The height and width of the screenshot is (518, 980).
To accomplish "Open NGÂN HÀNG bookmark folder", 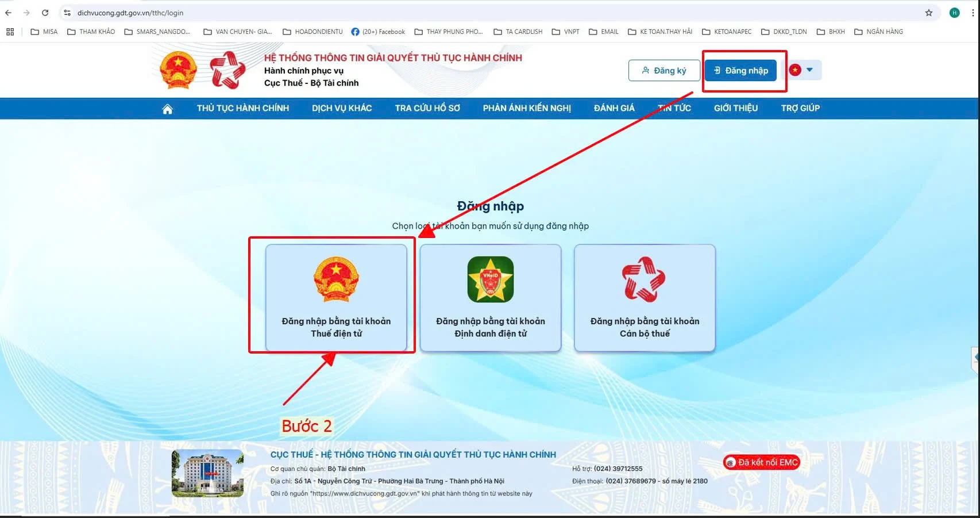I will tap(878, 32).
